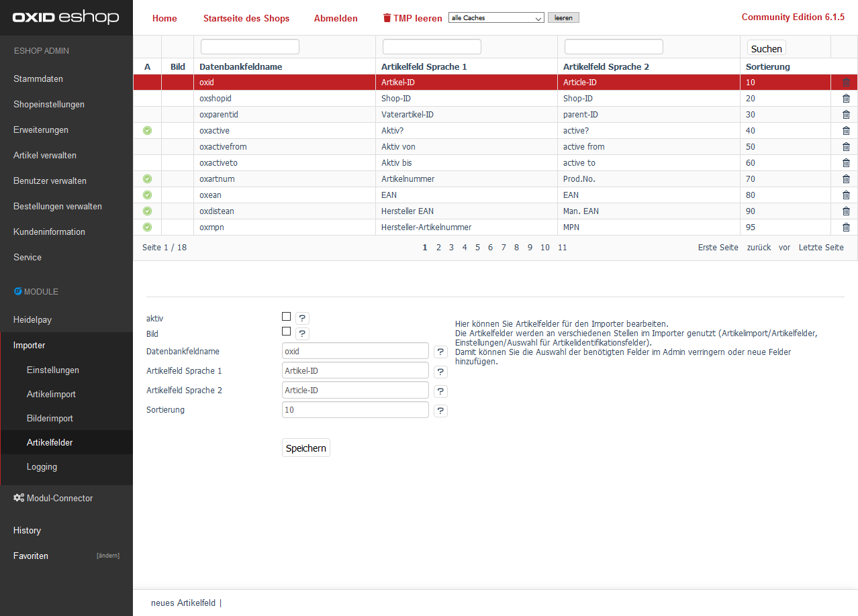The height and width of the screenshot is (616, 858).
Task: Open help icon next to Sortierung field
Action: (x=440, y=411)
